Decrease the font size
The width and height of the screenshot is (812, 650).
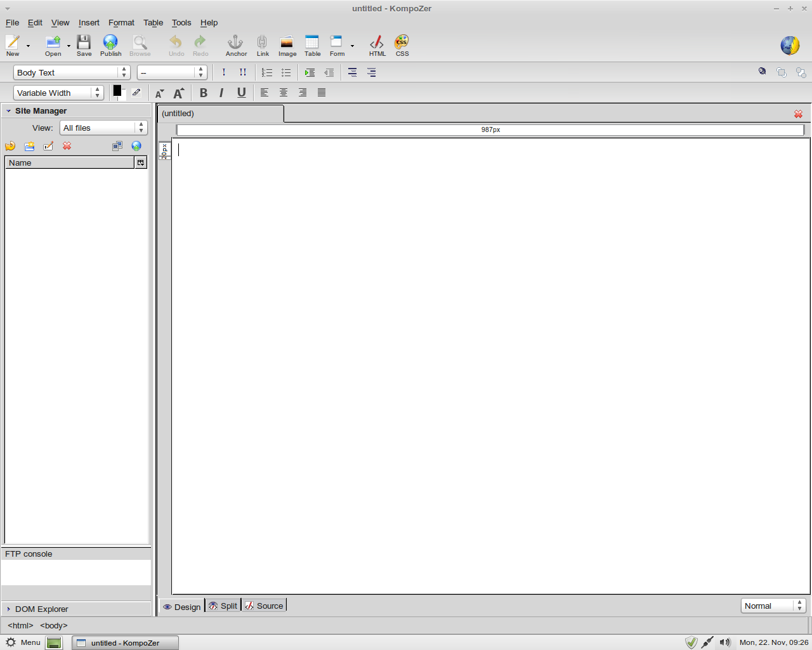coord(159,93)
